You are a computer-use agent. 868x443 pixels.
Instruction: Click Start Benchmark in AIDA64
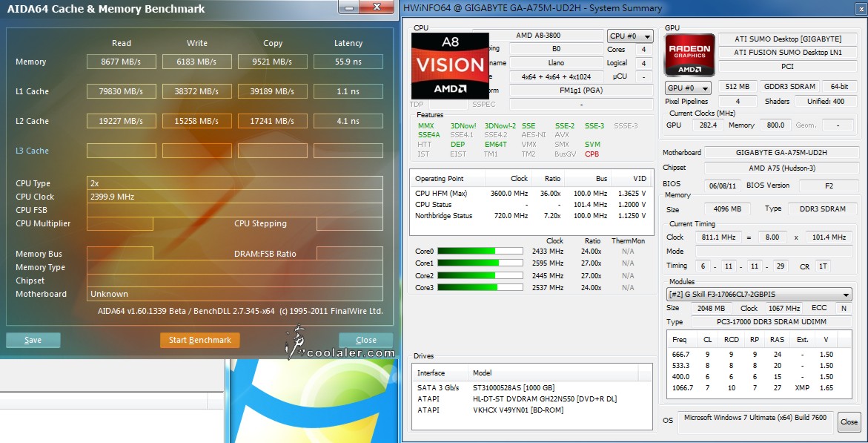pyautogui.click(x=200, y=340)
